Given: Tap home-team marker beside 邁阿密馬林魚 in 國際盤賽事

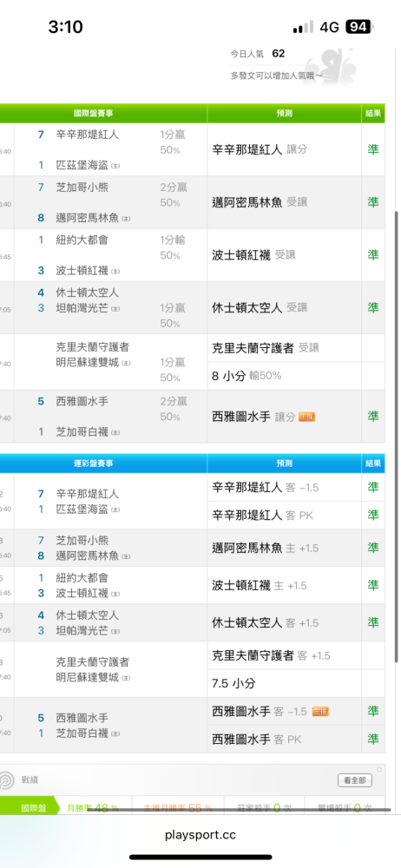Looking at the screenshot, I should click(x=126, y=219).
